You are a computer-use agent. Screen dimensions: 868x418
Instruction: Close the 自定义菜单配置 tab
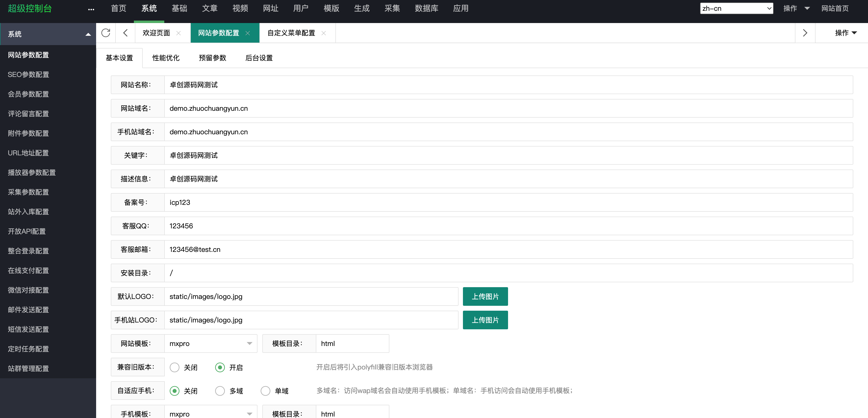[323, 33]
